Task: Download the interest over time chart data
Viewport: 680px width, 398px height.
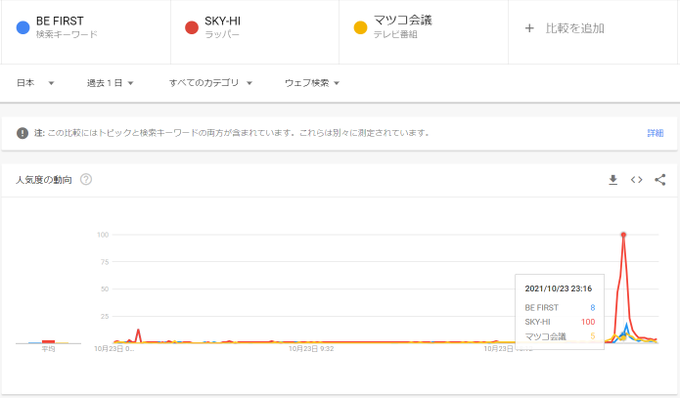Action: click(x=613, y=180)
